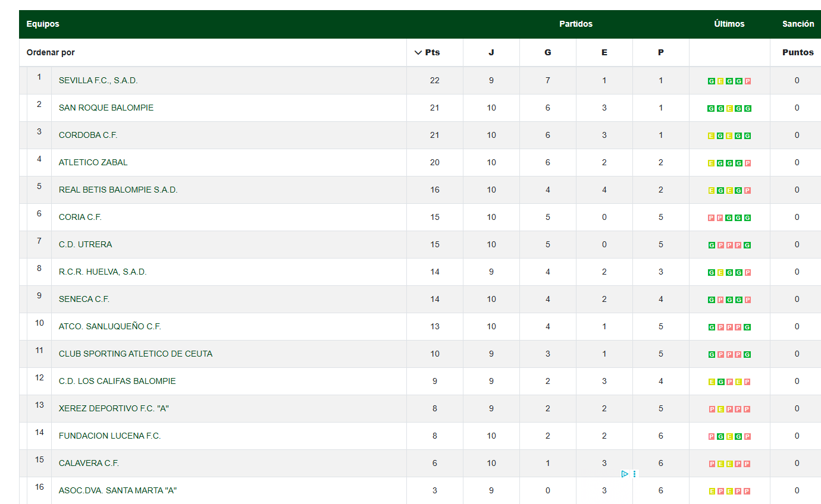Image resolution: width=821 pixels, height=504 pixels.
Task: Open the CORDOBA C.F. team link
Action: (x=88, y=135)
